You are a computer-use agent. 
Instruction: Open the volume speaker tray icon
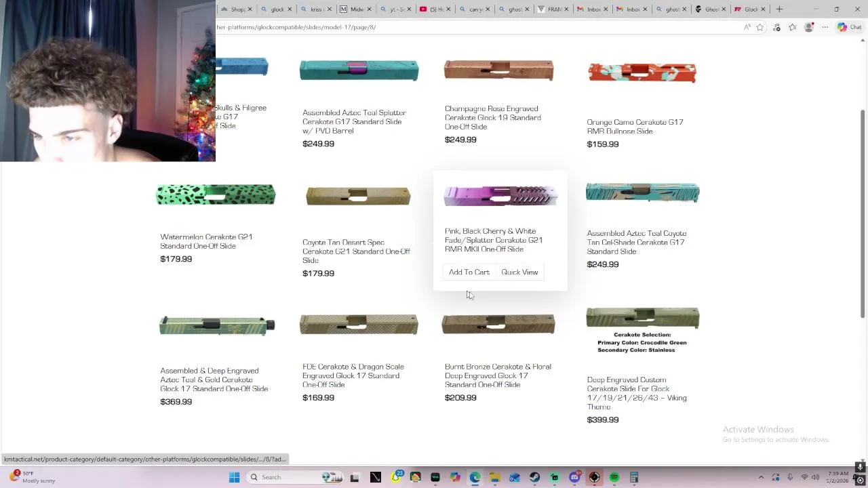[815, 477]
